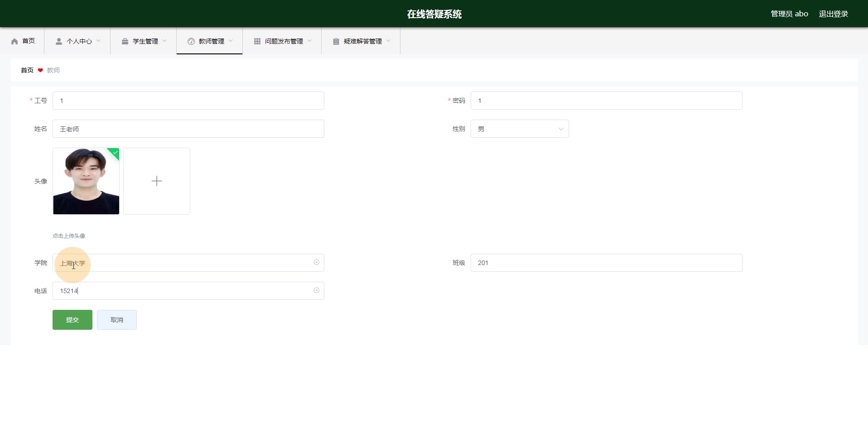
Task: Open the 学生管理 menu
Action: 144,41
